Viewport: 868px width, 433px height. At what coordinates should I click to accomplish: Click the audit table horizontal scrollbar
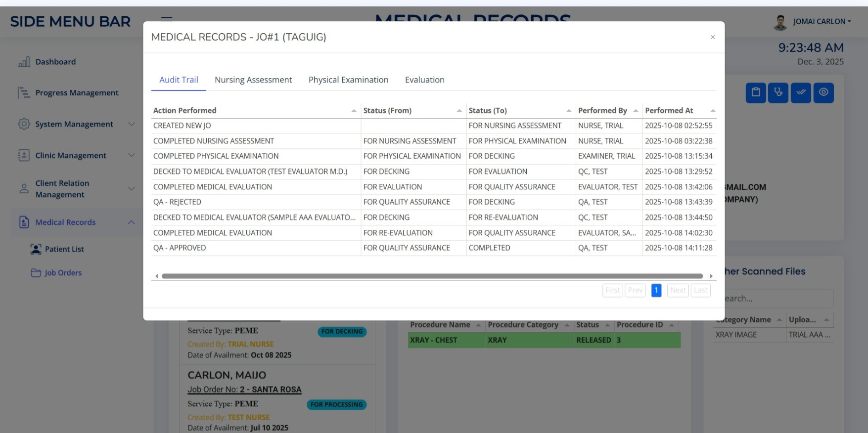[x=432, y=276]
